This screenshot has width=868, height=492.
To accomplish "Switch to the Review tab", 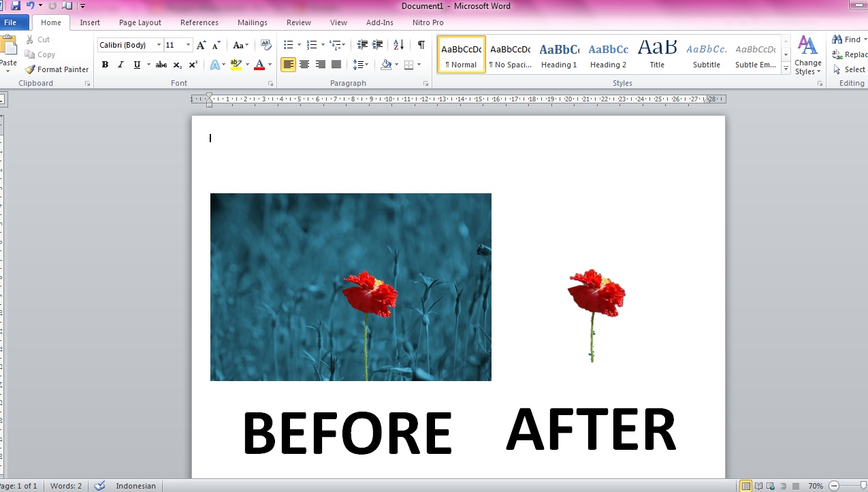I will [299, 22].
